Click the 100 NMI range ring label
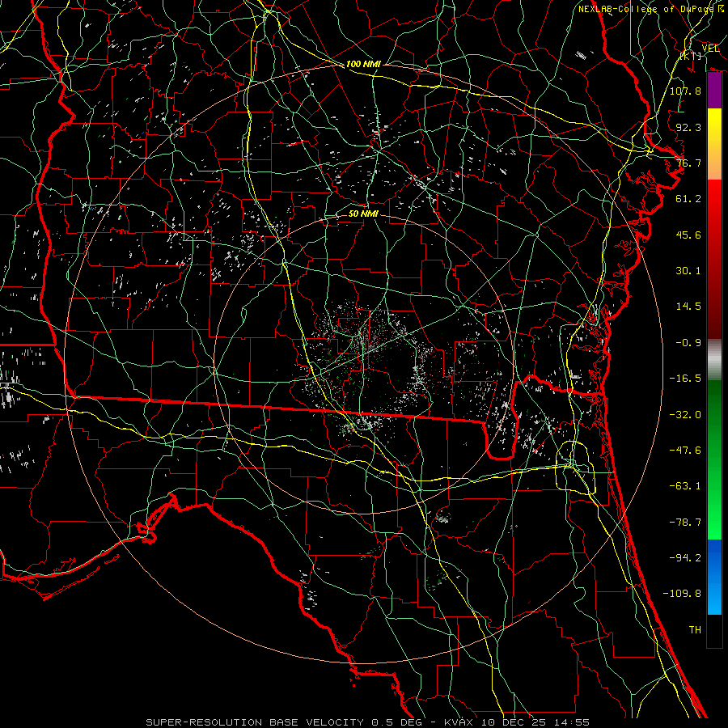 pyautogui.click(x=363, y=64)
